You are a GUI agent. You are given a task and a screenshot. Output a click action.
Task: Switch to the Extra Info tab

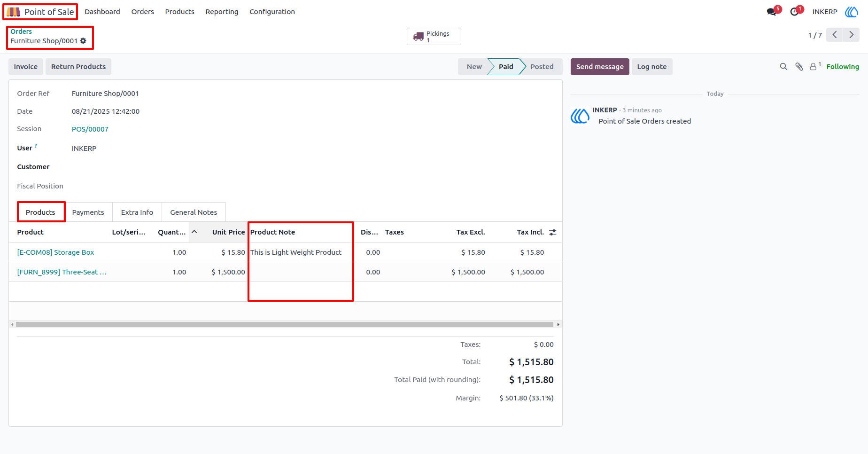137,212
